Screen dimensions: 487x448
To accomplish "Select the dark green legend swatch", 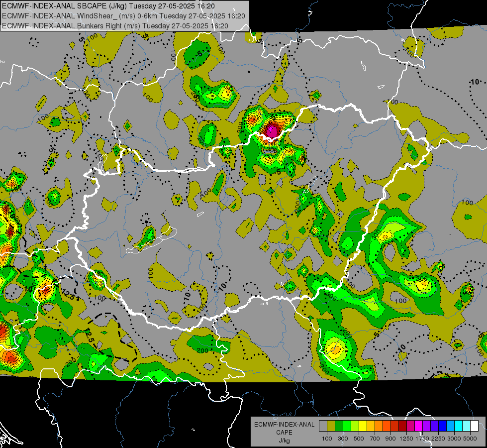I will [x=339, y=426].
